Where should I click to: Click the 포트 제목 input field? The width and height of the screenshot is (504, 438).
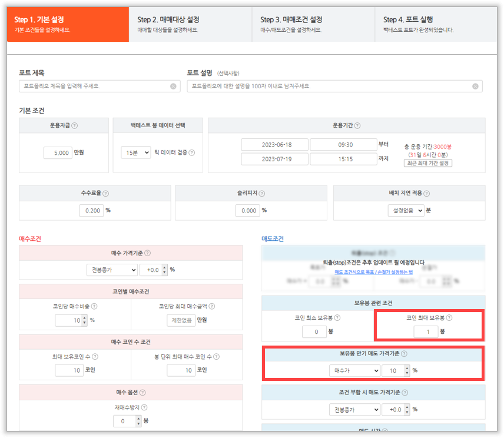tap(94, 87)
